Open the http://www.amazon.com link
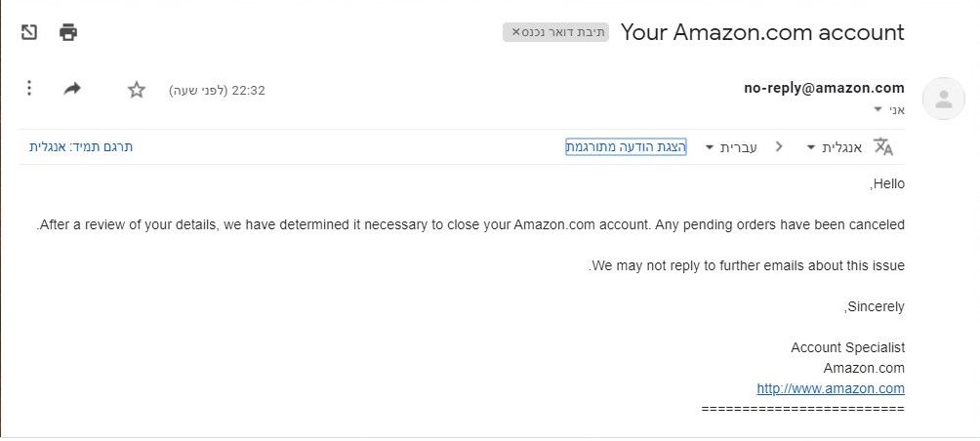Image resolution: width=980 pixels, height=441 pixels. 831,388
